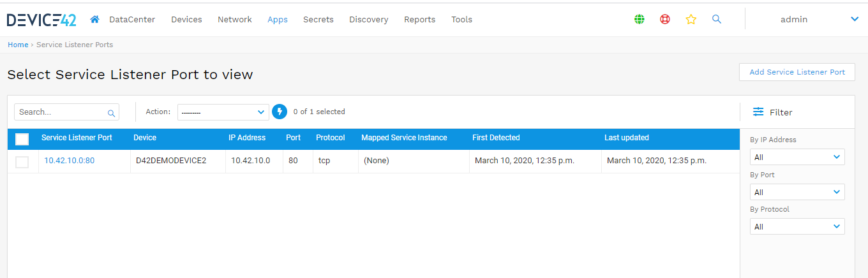
Task: Click the home icon in navigation bar
Action: point(94,19)
